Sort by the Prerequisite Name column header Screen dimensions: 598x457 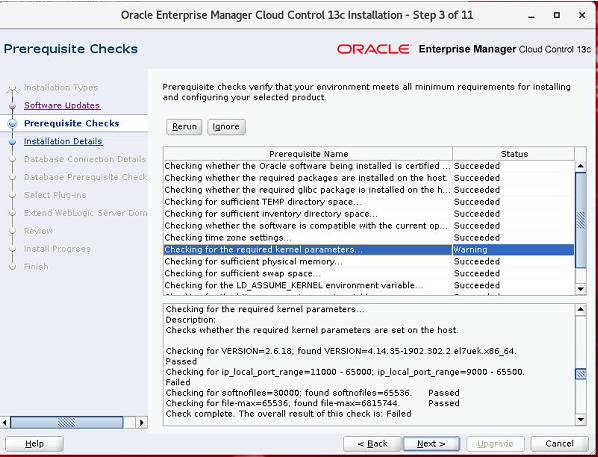coord(308,154)
